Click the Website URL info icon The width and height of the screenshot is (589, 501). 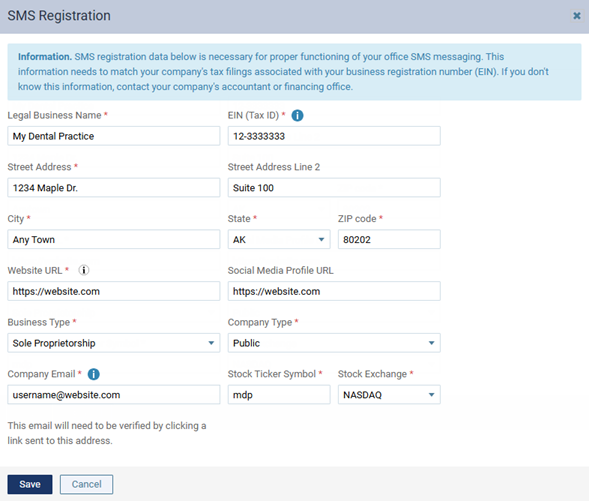point(84,270)
